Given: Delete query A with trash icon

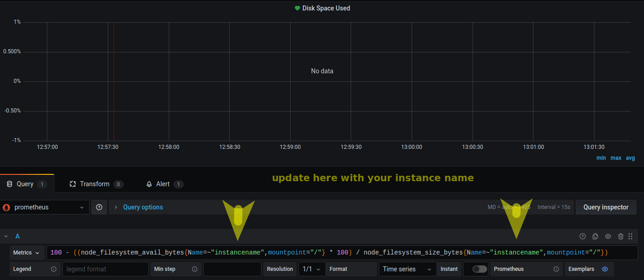Looking at the screenshot, I should [x=621, y=236].
